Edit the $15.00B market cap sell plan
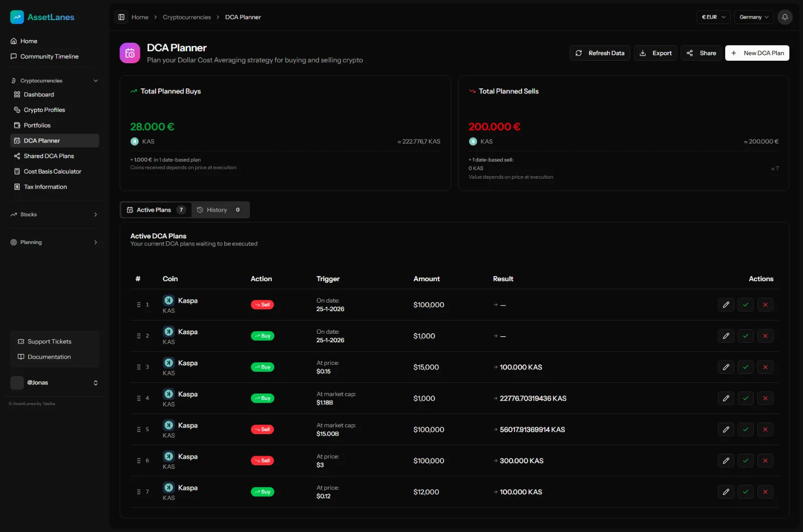The width and height of the screenshot is (803, 532). [726, 429]
